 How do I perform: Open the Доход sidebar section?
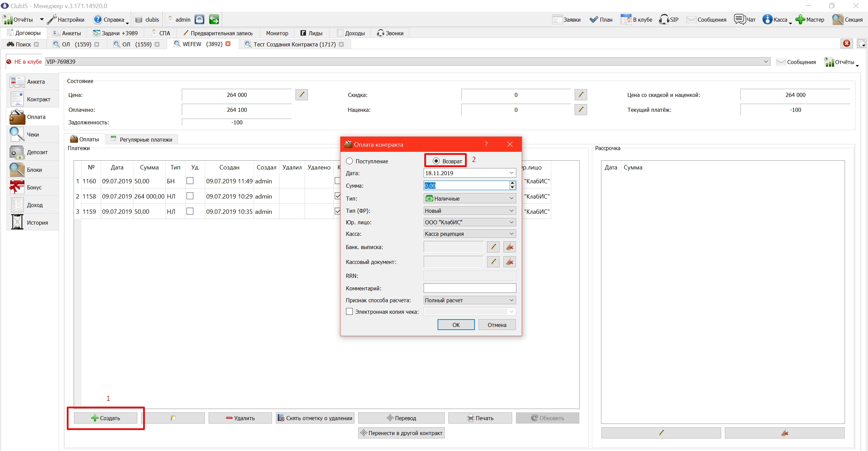33,205
